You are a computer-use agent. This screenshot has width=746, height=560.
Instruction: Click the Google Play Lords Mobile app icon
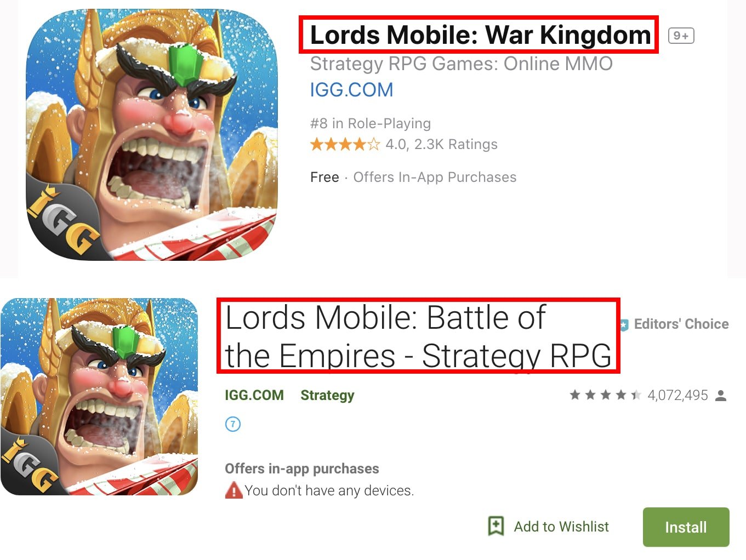[99, 396]
